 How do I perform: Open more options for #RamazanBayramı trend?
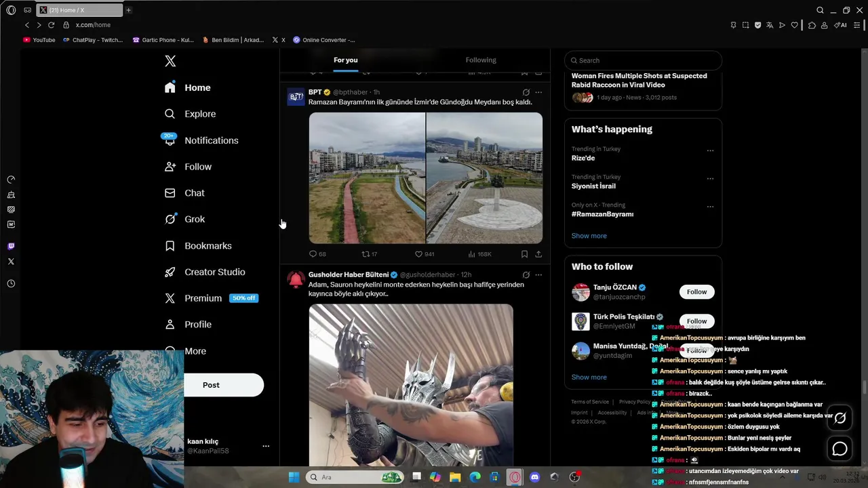click(x=710, y=207)
